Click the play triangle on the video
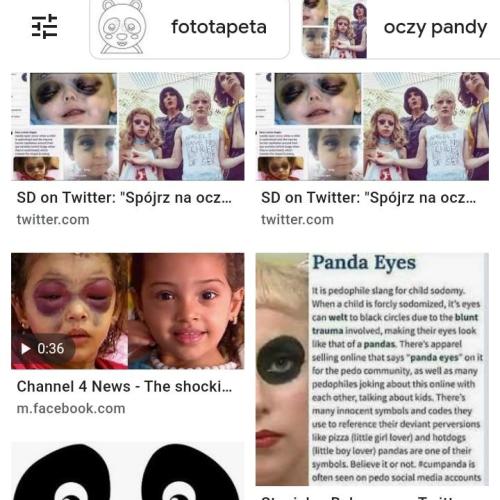The image size is (500, 500). [26, 349]
